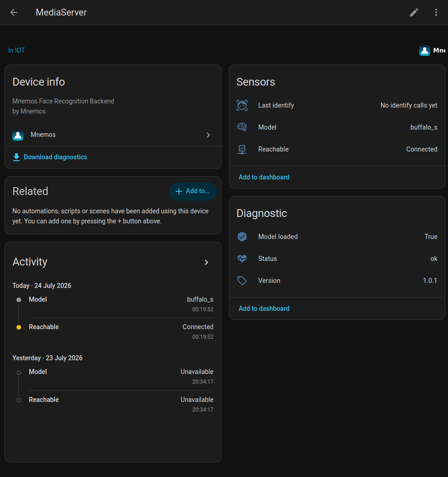Image resolution: width=448 pixels, height=477 pixels.
Task: Click the Mnemos integration avatar in Device info
Action: pyautogui.click(x=18, y=135)
